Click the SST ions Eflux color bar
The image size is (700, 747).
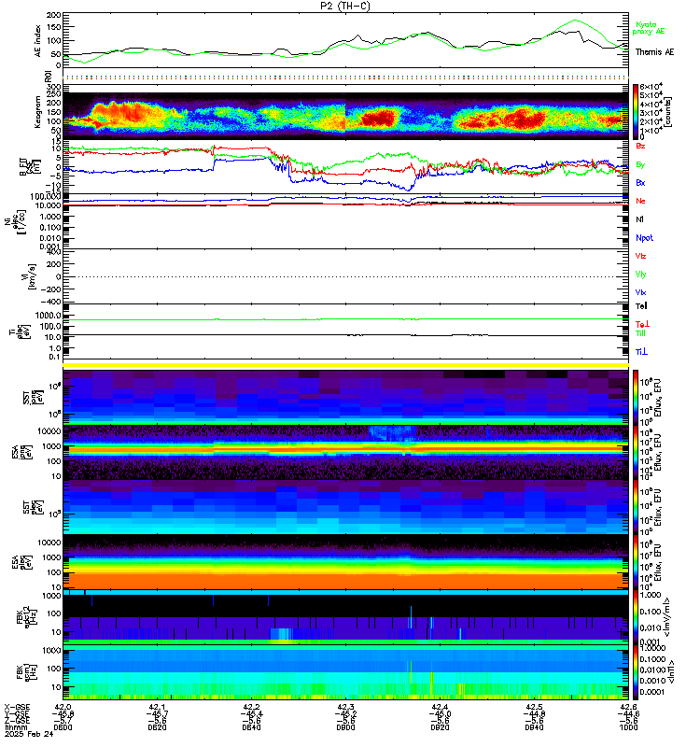click(x=636, y=397)
